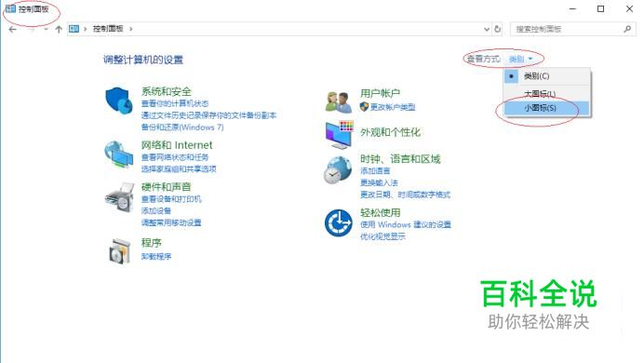644x363 pixels.
Task: Open 添加语言 link
Action: click(375, 171)
